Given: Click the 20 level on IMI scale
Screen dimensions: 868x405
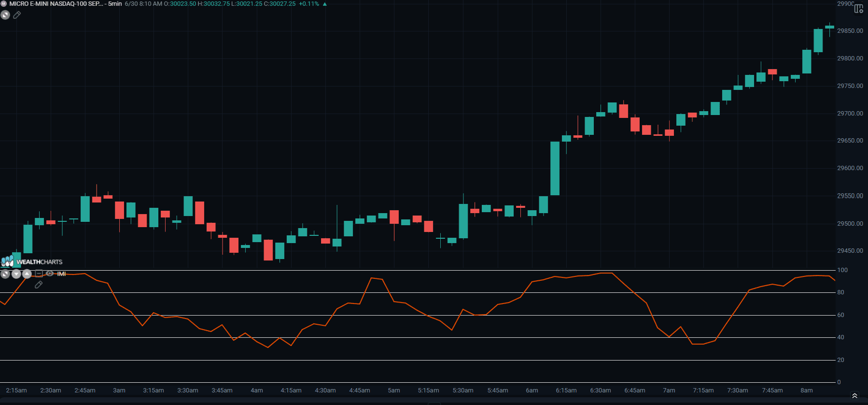Looking at the screenshot, I should 841,360.
